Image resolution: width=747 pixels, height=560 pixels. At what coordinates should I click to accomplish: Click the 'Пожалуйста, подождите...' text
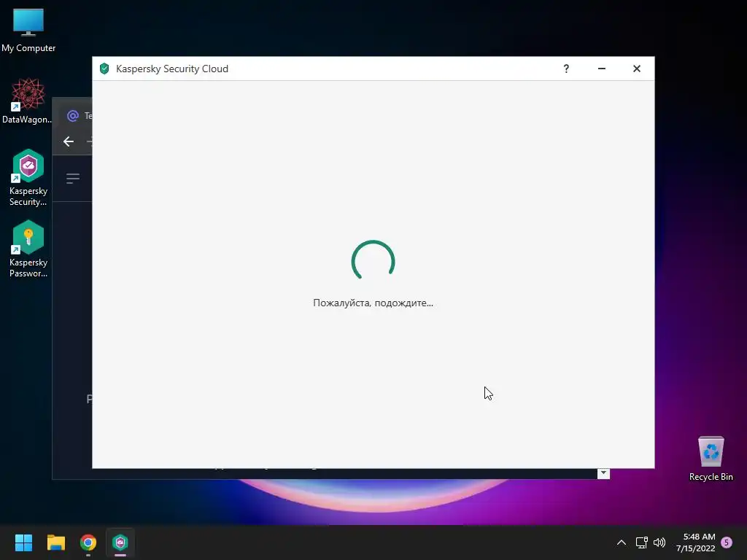373,303
